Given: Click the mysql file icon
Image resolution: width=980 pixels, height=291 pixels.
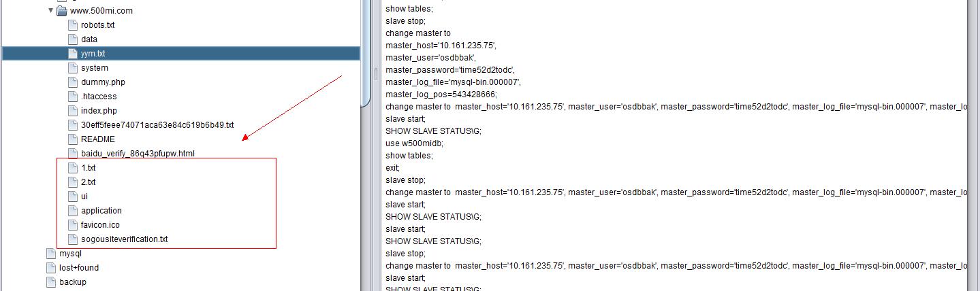Looking at the screenshot, I should pyautogui.click(x=51, y=254).
